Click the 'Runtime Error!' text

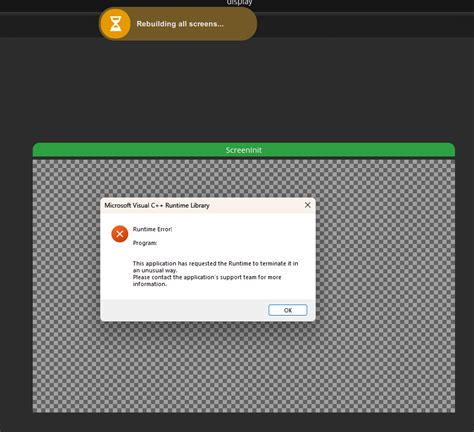152,229
